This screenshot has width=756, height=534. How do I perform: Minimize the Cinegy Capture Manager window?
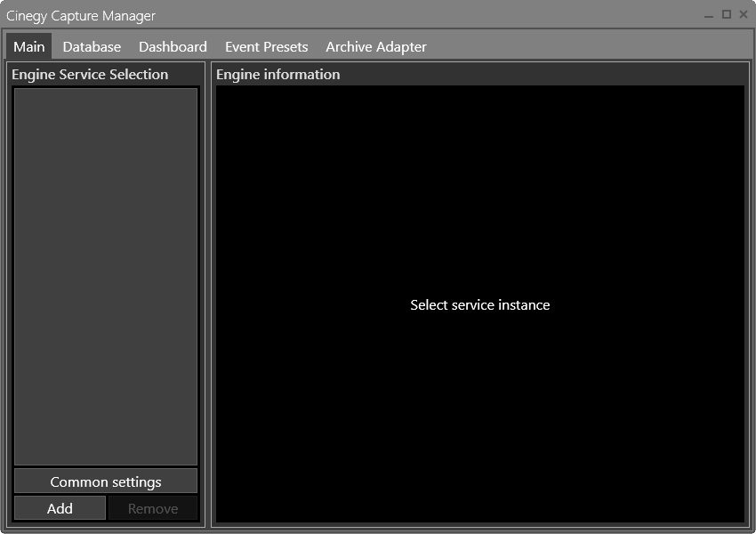(x=708, y=15)
